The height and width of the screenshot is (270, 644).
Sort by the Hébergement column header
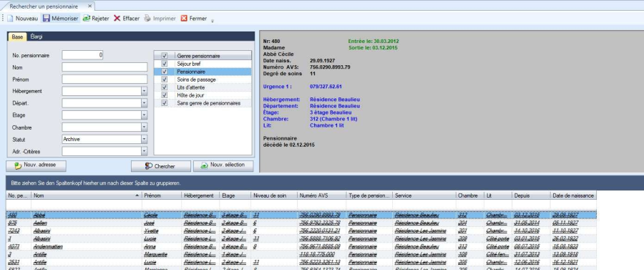[x=200, y=196]
